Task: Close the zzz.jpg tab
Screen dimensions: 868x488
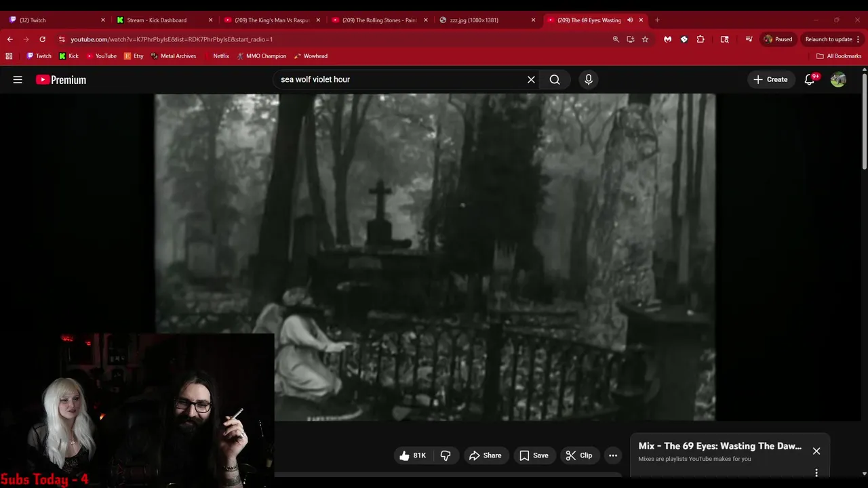Action: (533, 20)
